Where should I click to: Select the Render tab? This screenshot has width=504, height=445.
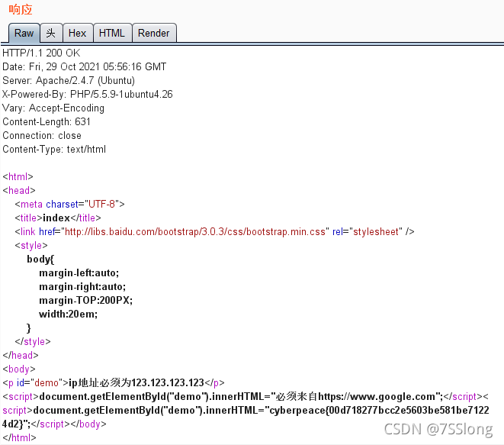[x=154, y=33]
